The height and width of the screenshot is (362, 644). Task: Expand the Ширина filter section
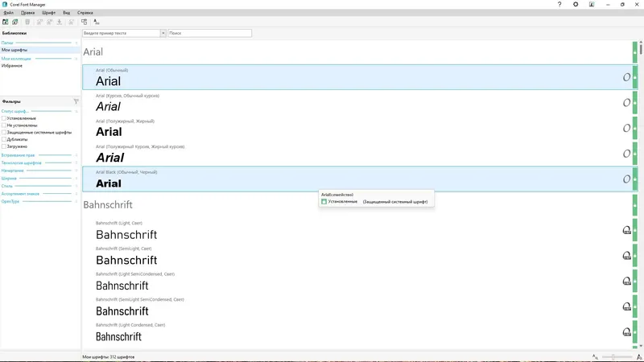[76, 179]
